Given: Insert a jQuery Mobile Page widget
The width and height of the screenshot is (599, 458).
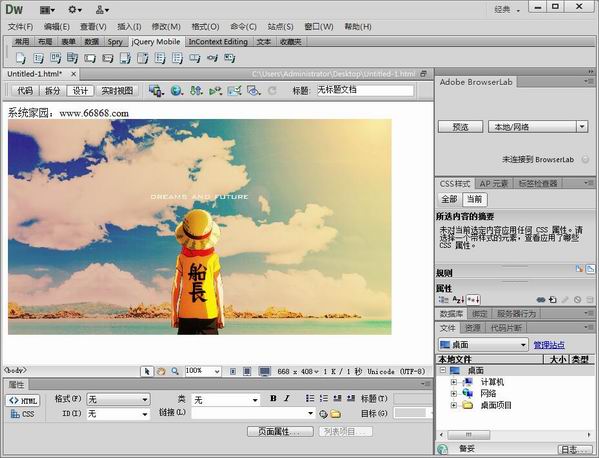Looking at the screenshot, I should [x=20, y=58].
